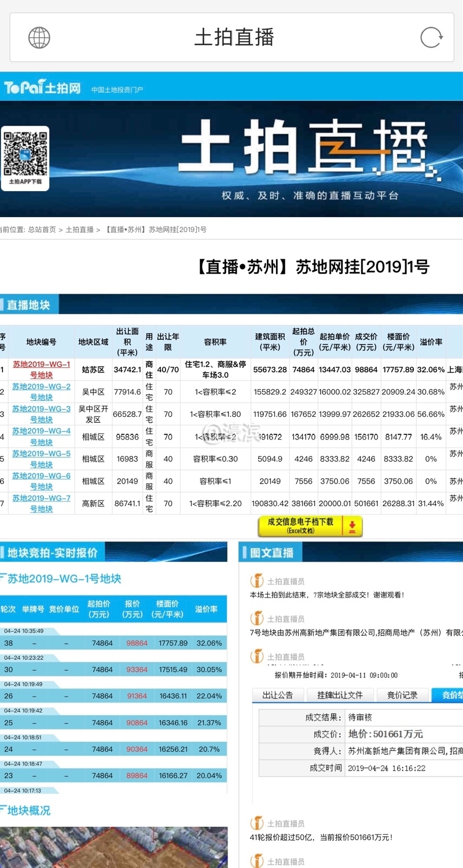The width and height of the screenshot is (463, 868).
Task: Tap the 土拍直播 address bar title
Action: point(234,38)
